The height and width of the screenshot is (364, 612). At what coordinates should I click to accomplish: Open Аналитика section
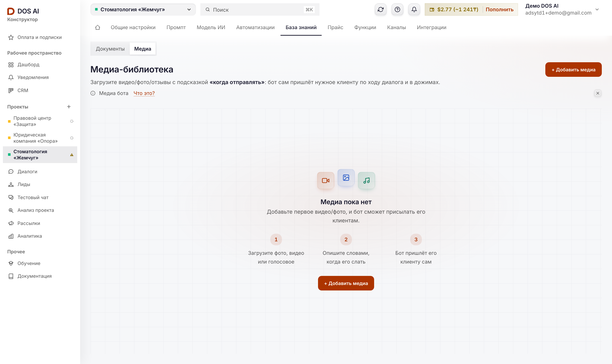pyautogui.click(x=40, y=236)
